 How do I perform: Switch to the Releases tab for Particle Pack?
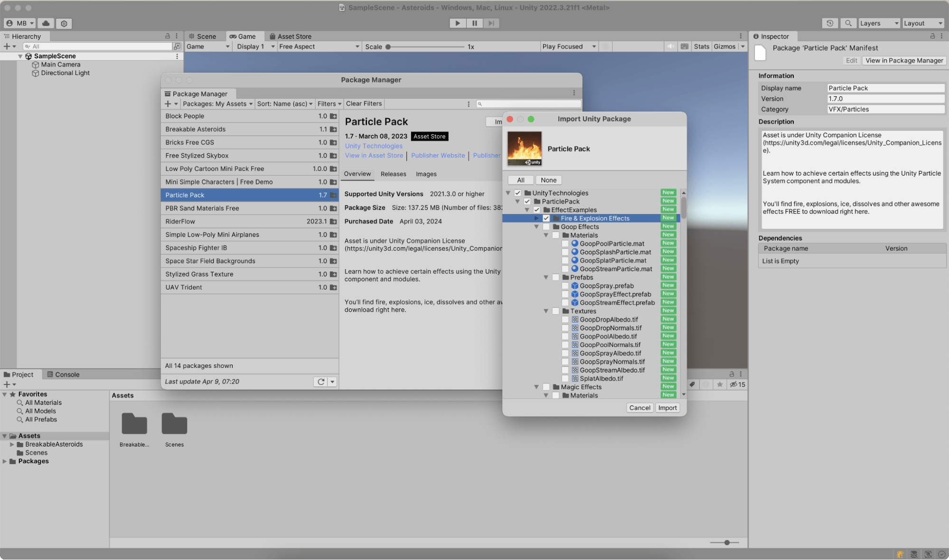coord(393,174)
